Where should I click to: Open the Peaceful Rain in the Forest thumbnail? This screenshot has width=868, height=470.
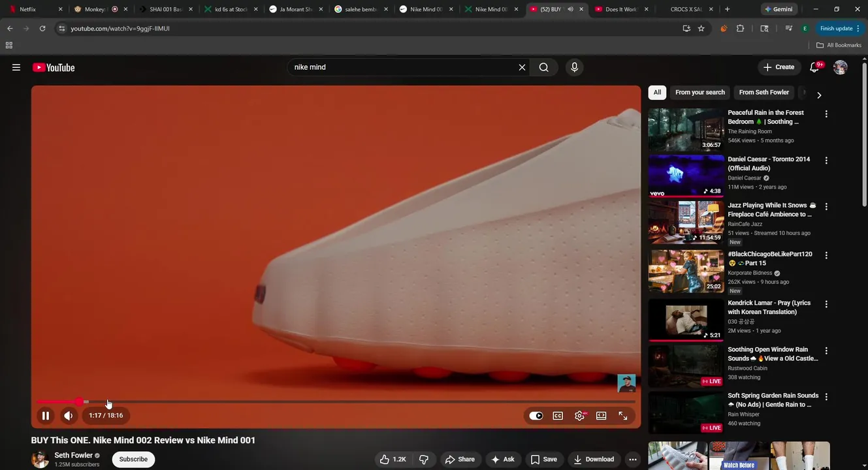(x=686, y=129)
